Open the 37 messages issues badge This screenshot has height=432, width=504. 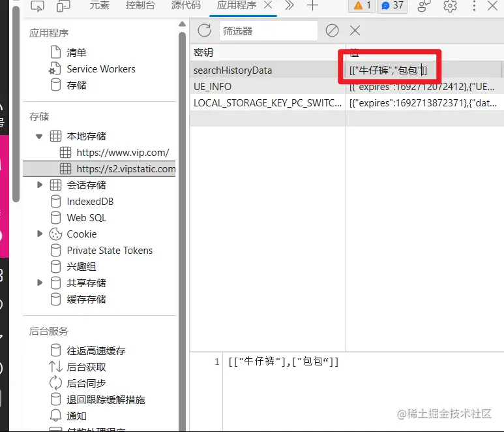(x=392, y=5)
